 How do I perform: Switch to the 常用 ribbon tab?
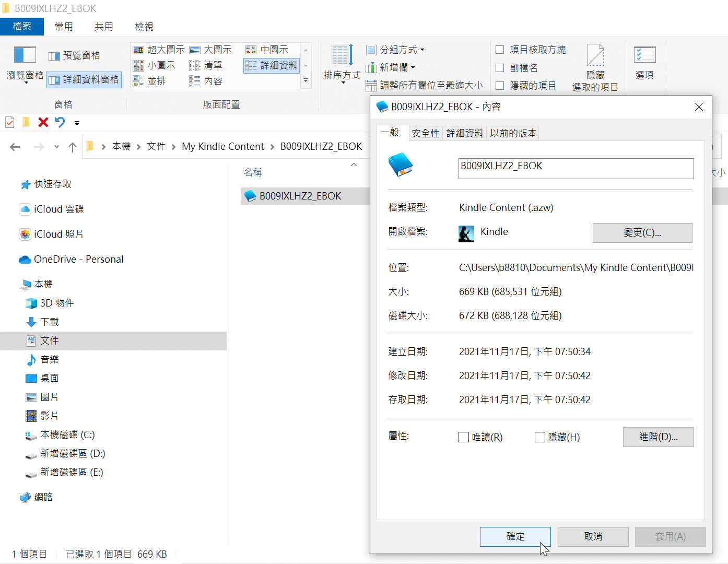pyautogui.click(x=64, y=27)
